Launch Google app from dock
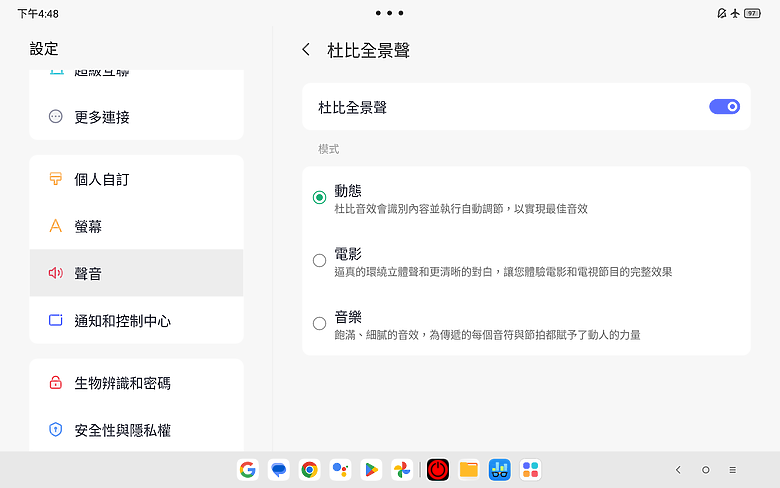 (x=248, y=470)
